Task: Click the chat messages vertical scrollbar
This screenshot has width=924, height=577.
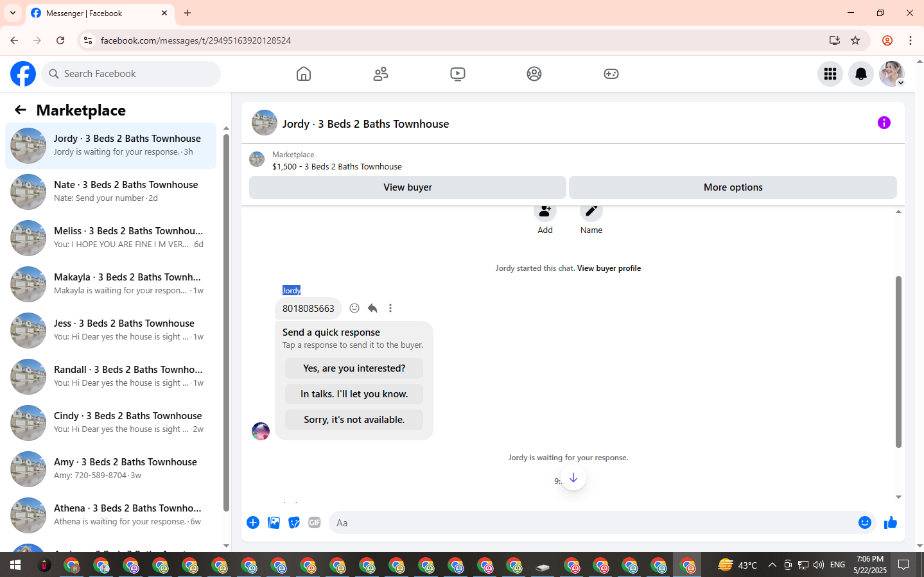Action: point(898,361)
